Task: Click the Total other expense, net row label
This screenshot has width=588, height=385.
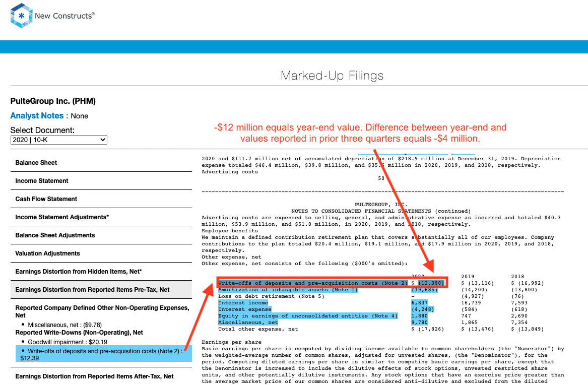Action: click(258, 329)
